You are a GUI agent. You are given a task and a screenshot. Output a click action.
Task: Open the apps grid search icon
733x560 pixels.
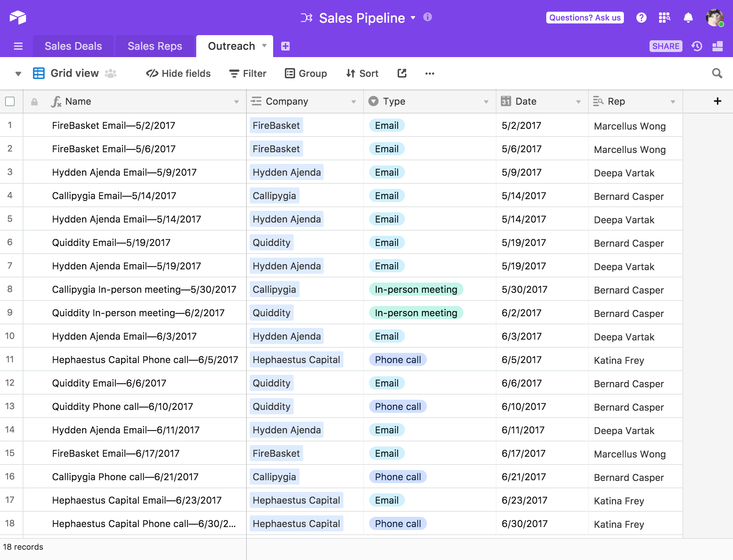tap(665, 17)
